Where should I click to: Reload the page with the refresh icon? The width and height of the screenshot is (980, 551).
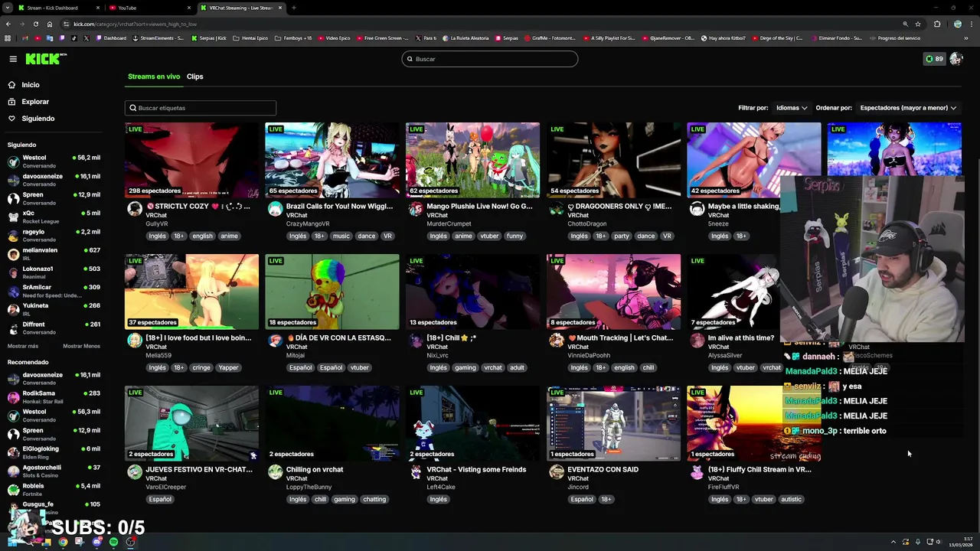(x=35, y=24)
